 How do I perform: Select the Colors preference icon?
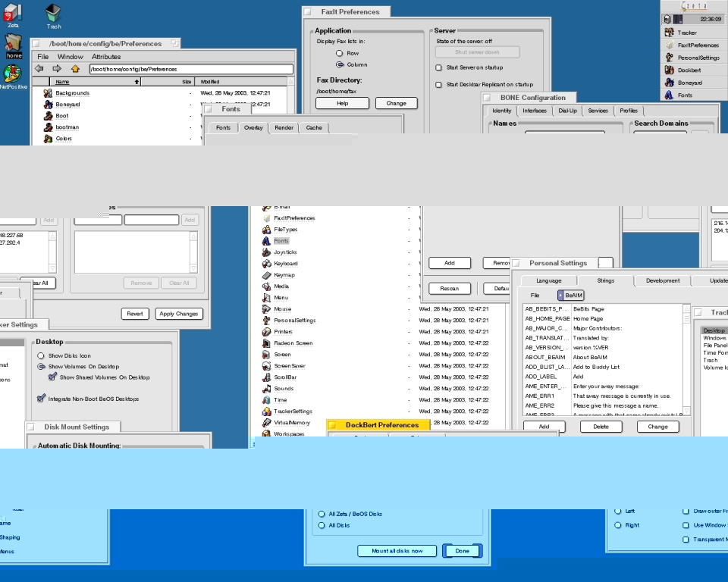[x=48, y=139]
